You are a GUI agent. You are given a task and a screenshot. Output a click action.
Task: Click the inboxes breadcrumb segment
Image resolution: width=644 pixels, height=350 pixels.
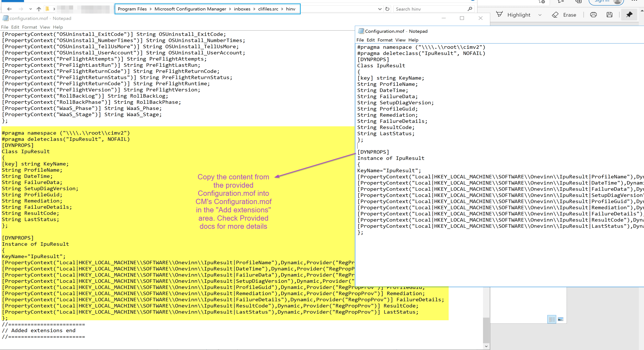point(242,9)
